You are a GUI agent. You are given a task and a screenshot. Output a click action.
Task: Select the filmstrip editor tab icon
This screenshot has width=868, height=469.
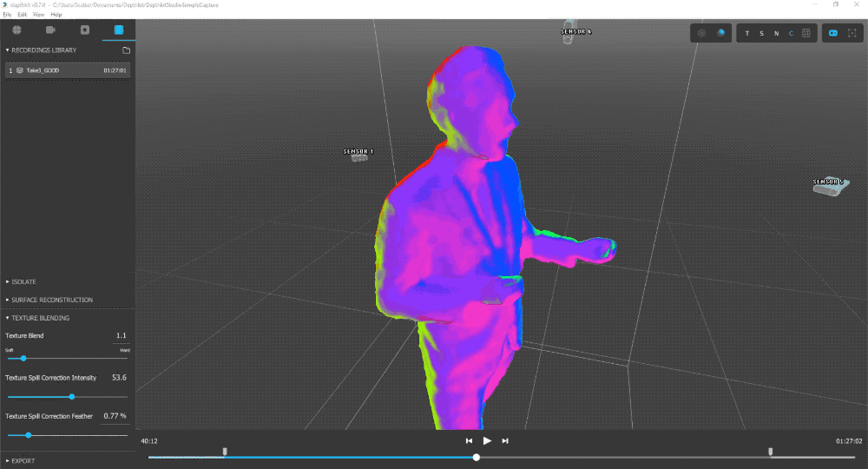pos(118,30)
